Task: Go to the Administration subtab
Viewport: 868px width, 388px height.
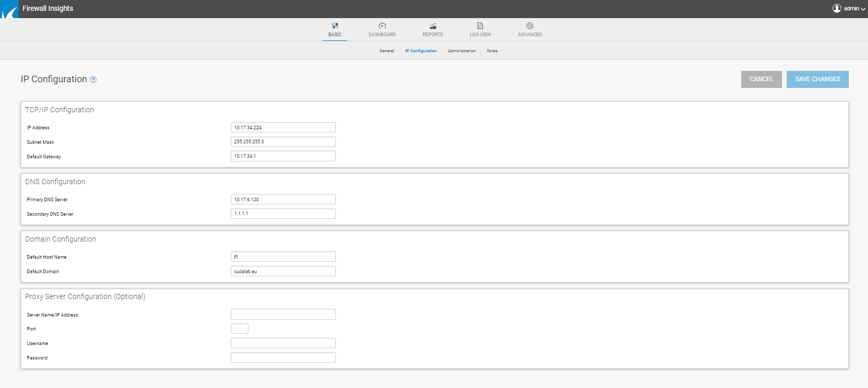Action: tap(462, 51)
